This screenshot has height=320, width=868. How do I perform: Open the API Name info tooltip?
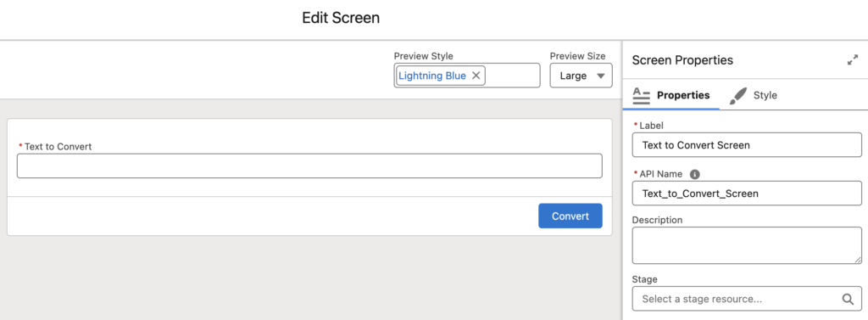coord(695,174)
